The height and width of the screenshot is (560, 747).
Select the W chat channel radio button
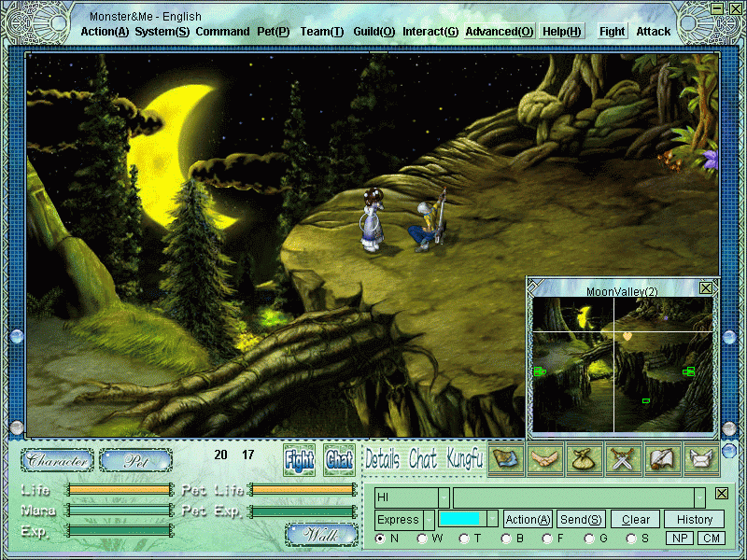(422, 539)
